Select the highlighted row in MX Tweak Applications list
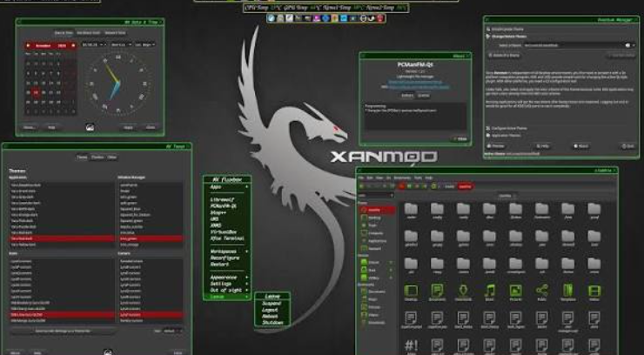 [62, 238]
